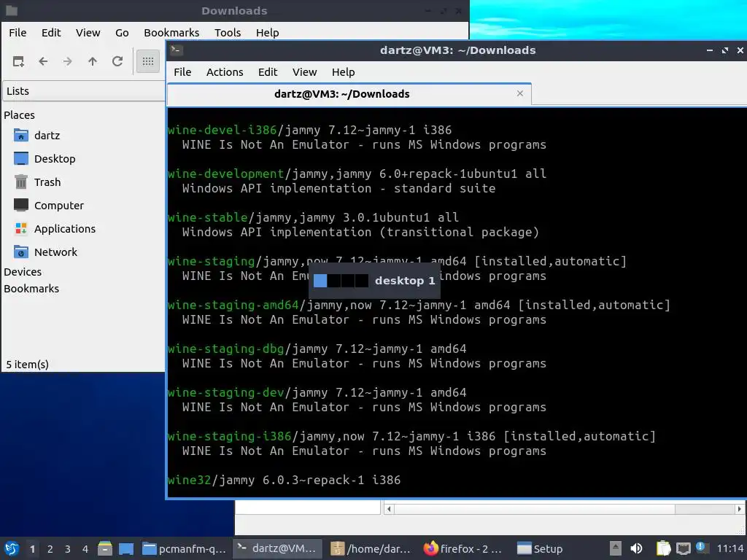Click wine-staging-amd64 package line in terminal
The width and height of the screenshot is (747, 560).
pos(419,306)
